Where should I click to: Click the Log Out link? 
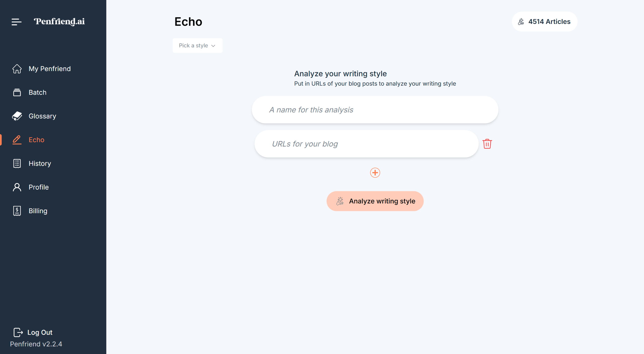coord(40,332)
